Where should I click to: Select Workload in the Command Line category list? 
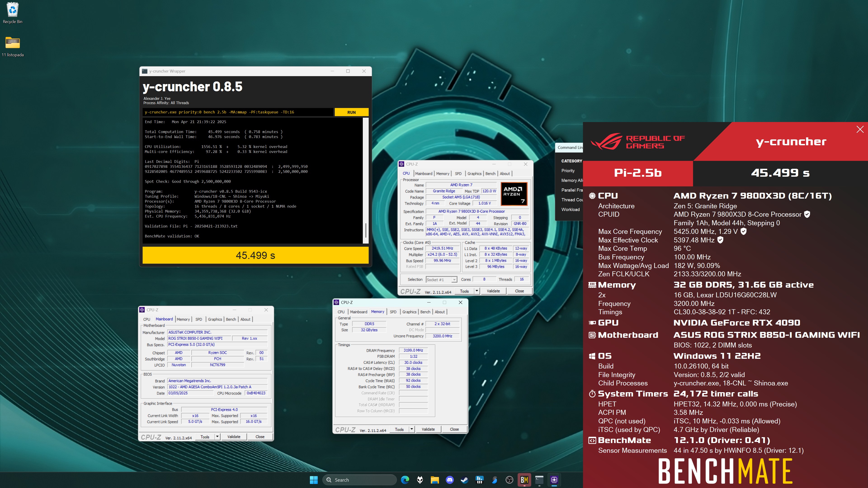click(x=571, y=209)
